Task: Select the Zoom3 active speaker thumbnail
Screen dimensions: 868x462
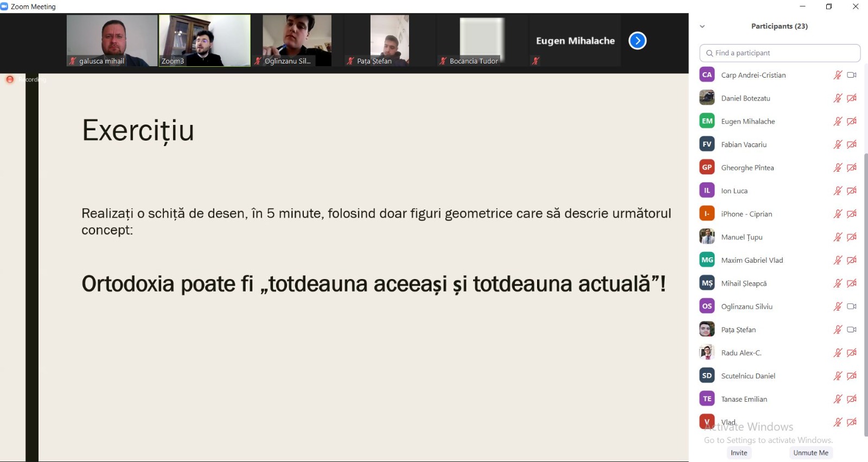Action: pos(205,41)
